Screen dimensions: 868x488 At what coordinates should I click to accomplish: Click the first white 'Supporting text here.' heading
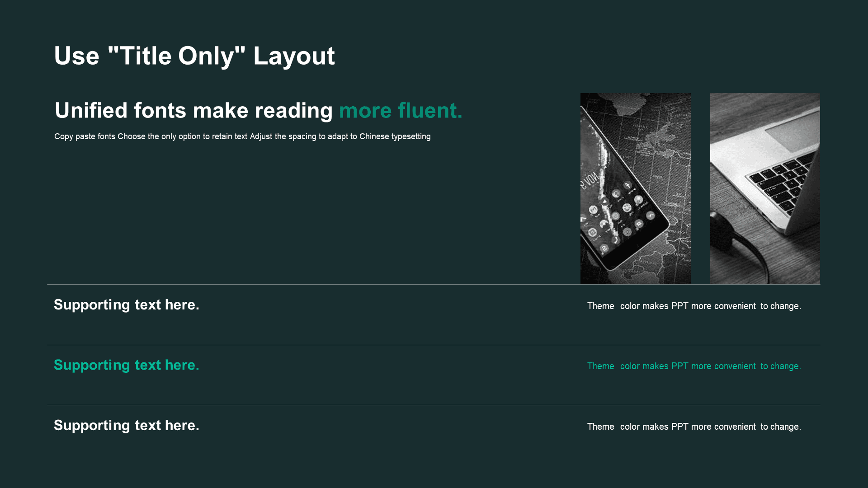pos(127,305)
